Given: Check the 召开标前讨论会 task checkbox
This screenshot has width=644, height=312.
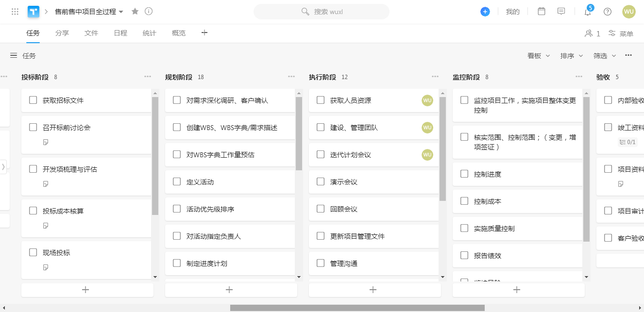Looking at the screenshot, I should 33,127.
